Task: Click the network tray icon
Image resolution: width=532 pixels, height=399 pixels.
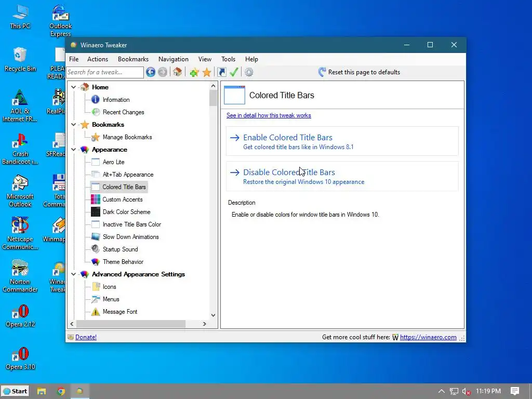Action: click(x=454, y=391)
